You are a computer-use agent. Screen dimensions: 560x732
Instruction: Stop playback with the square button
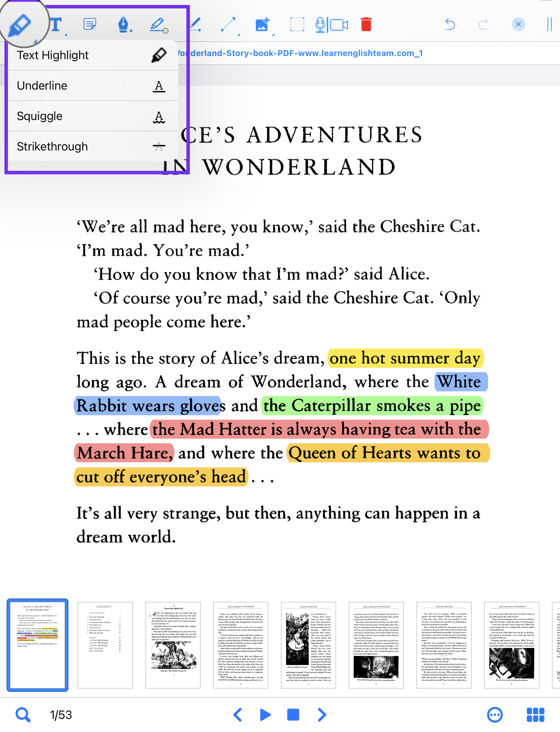pyautogui.click(x=293, y=715)
